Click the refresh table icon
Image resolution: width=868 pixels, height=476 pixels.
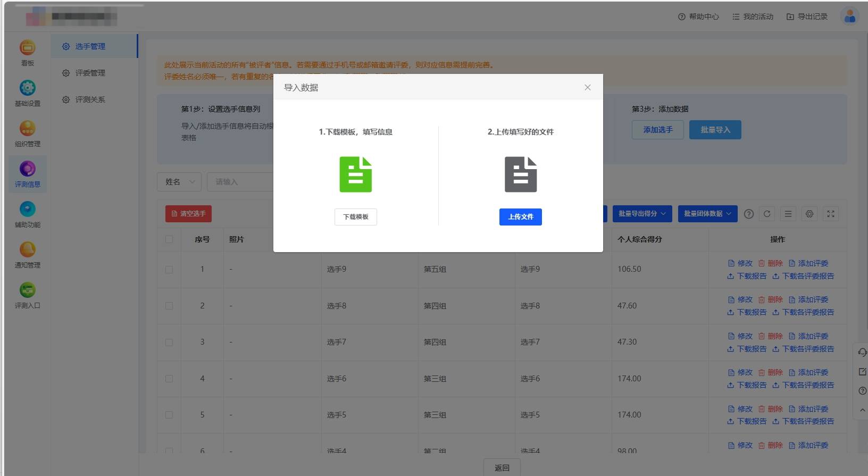[x=767, y=214]
